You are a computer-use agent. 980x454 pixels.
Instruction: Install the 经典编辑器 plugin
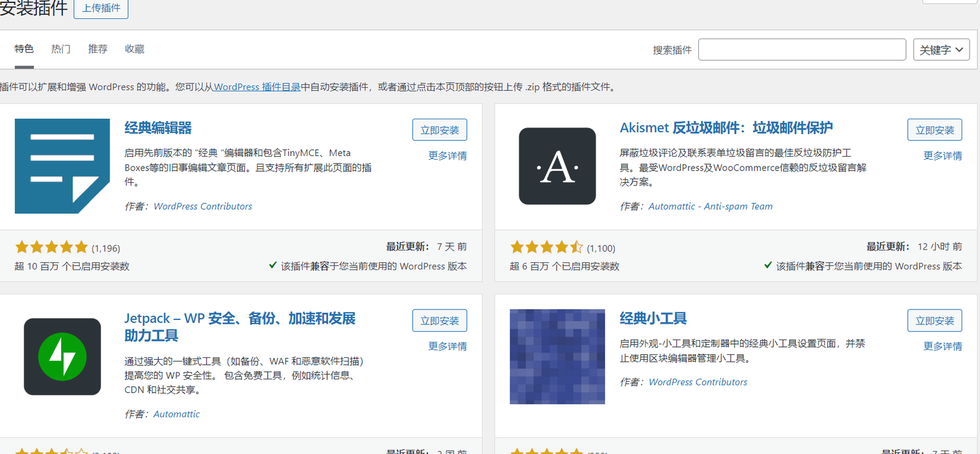(x=440, y=130)
